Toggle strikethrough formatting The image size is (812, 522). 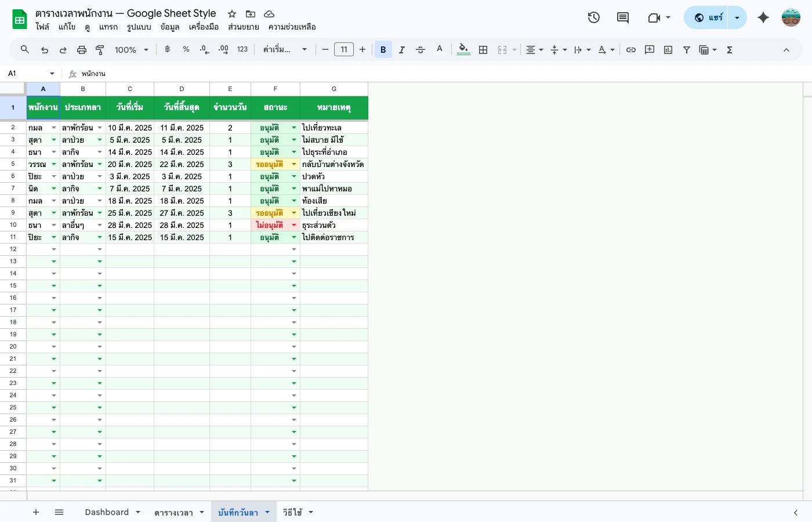[420, 49]
